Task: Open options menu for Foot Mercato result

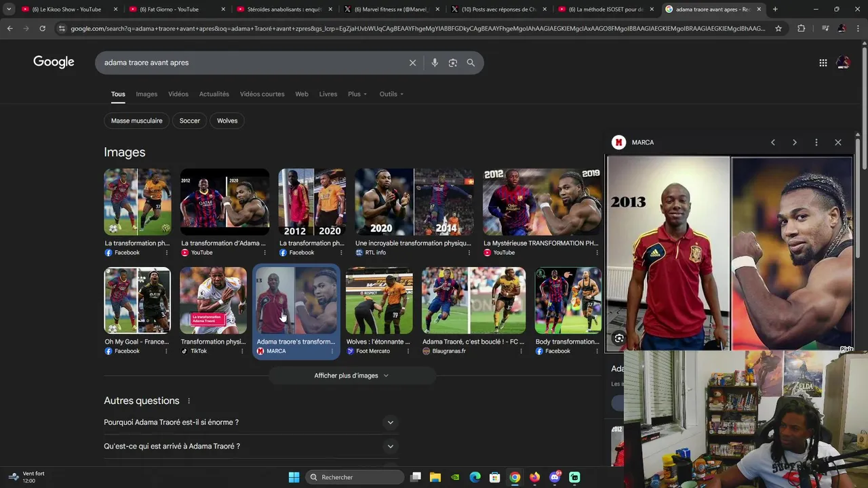Action: 408,351
